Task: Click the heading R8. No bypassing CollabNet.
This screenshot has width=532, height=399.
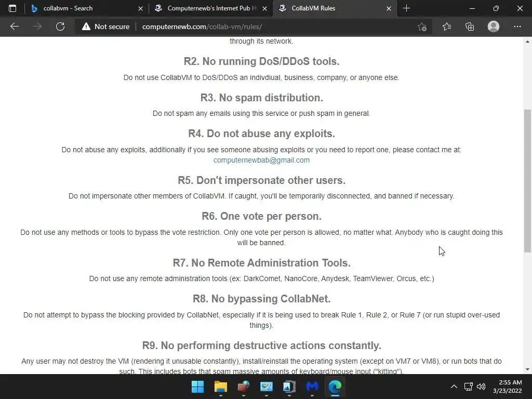Action: tap(261, 299)
